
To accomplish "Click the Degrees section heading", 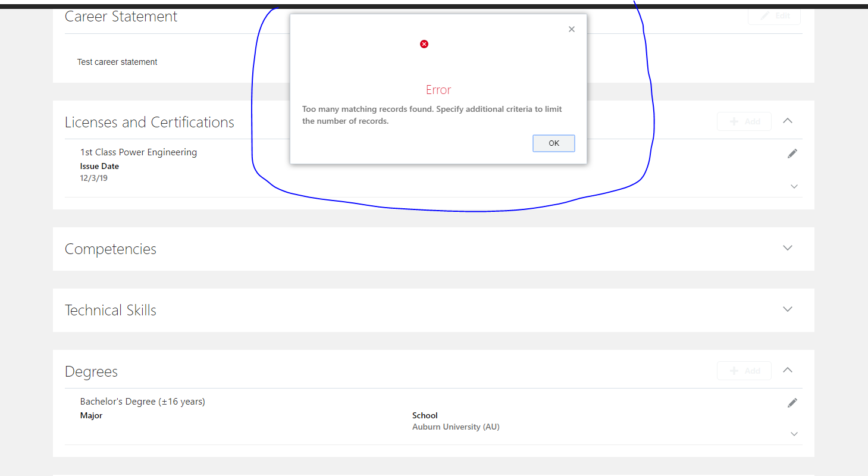I will pyautogui.click(x=91, y=371).
